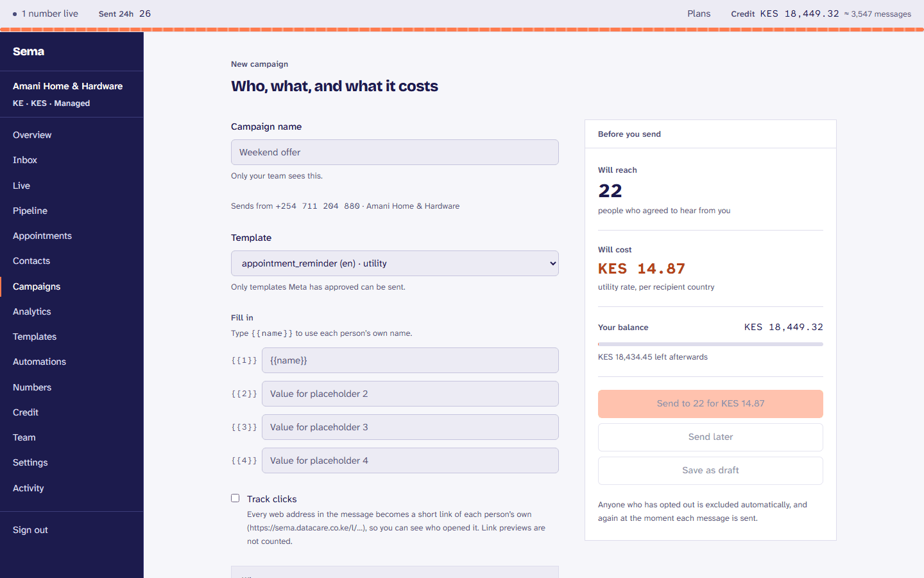Click 'KES 18,434.45 left afterwards' text

coord(653,357)
